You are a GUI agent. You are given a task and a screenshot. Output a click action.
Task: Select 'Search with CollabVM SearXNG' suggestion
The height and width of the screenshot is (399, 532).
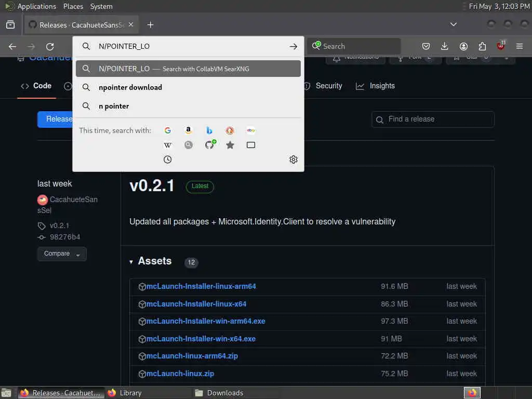(188, 69)
